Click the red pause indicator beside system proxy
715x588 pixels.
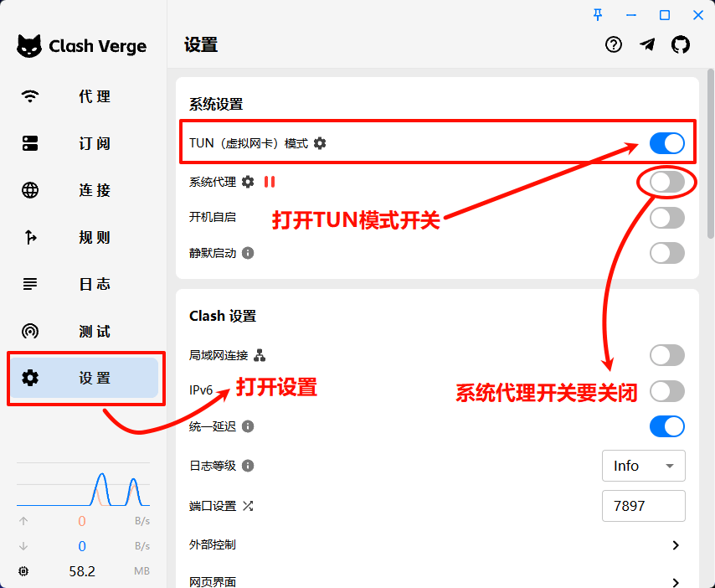pyautogui.click(x=270, y=182)
